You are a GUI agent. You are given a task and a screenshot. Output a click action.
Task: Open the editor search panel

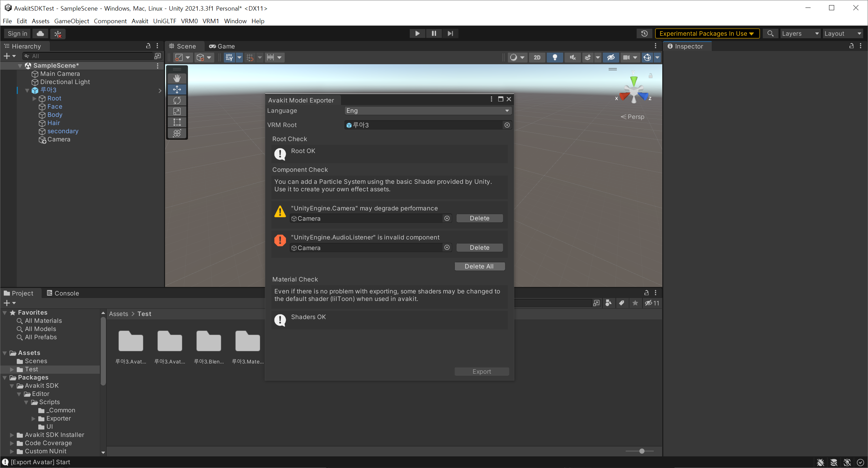coord(770,33)
